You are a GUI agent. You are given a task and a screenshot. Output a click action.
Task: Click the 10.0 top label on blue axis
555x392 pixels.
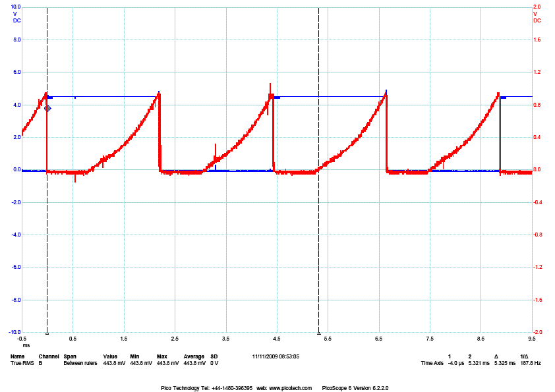coord(15,7)
